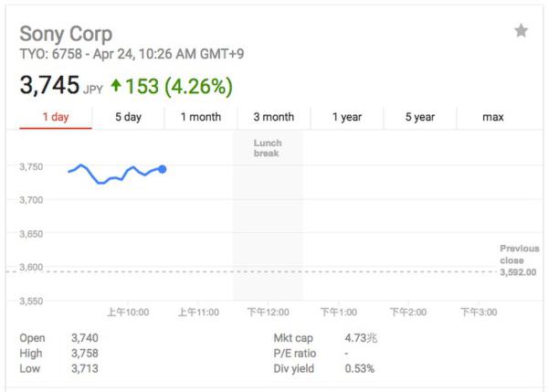Click the Sony Corp title
This screenshot has height=392, width=548.
[66, 34]
